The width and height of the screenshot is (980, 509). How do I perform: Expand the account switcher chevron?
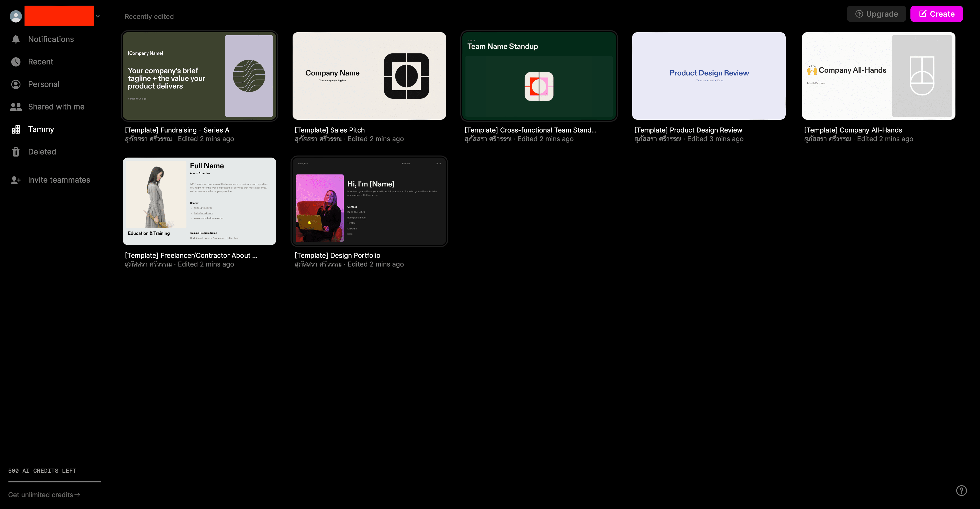tap(98, 16)
